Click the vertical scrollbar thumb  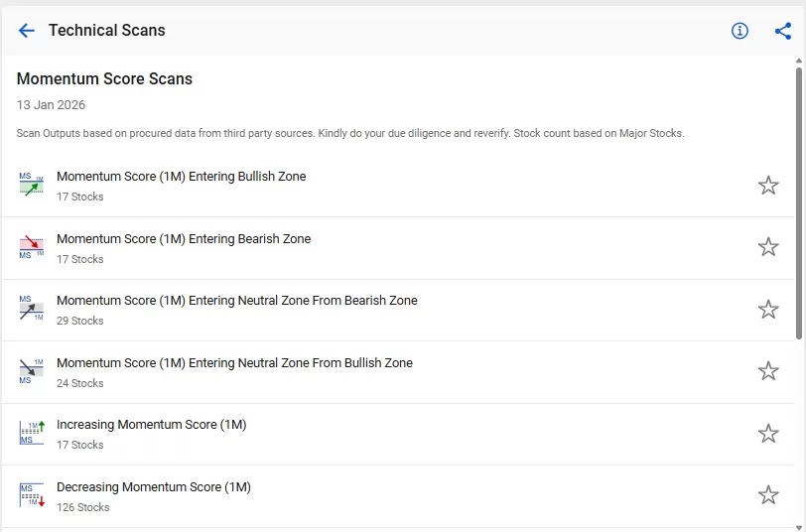point(799,199)
